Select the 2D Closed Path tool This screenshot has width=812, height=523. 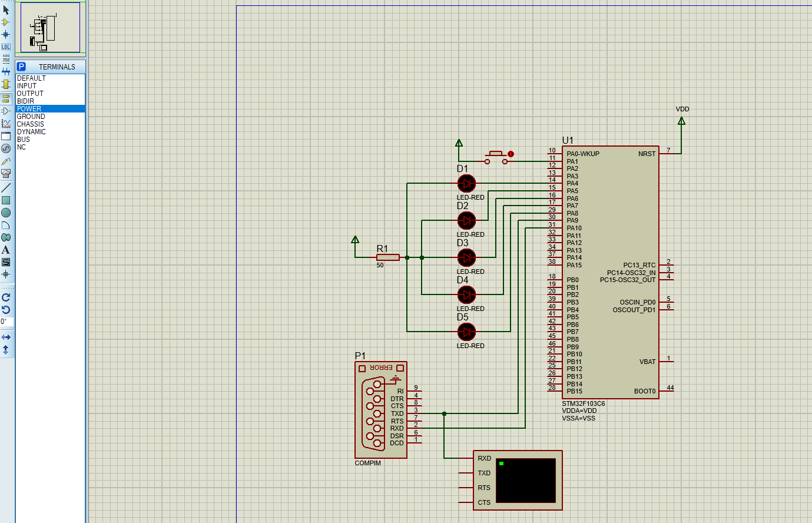[6, 237]
